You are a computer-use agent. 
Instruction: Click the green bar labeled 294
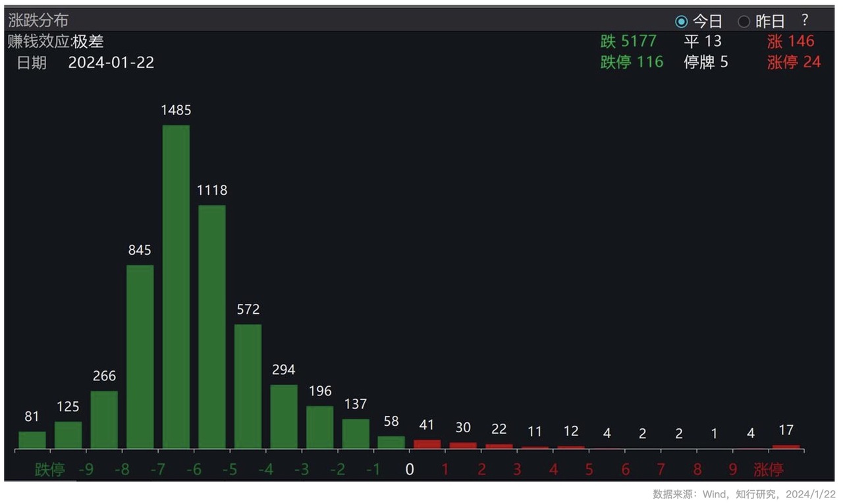pyautogui.click(x=284, y=416)
